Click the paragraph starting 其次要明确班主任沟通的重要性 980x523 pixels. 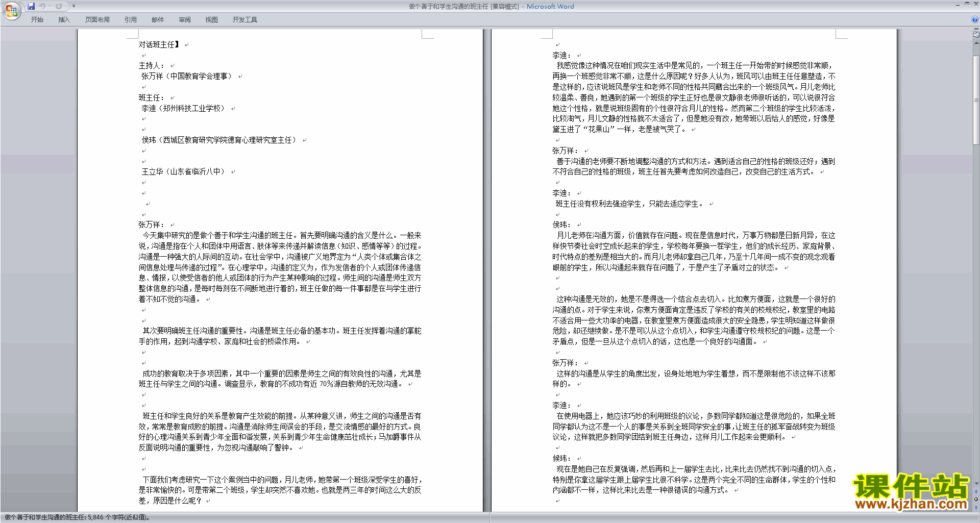coord(280,336)
